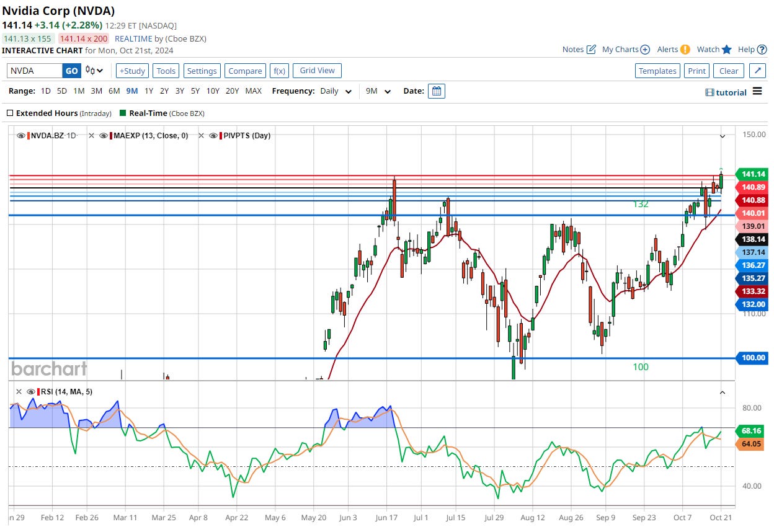Select the 10Y range
Screen dimensions: 774x532
(213, 91)
